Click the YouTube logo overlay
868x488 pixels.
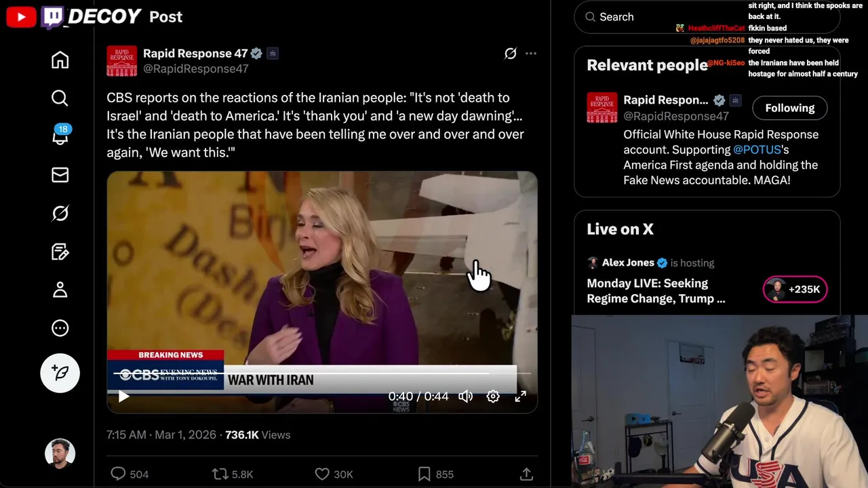tap(21, 17)
